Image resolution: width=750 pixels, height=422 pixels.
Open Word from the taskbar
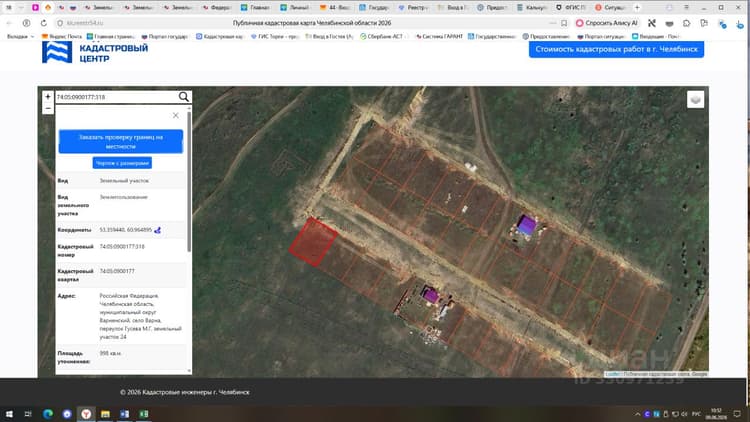coord(124,414)
